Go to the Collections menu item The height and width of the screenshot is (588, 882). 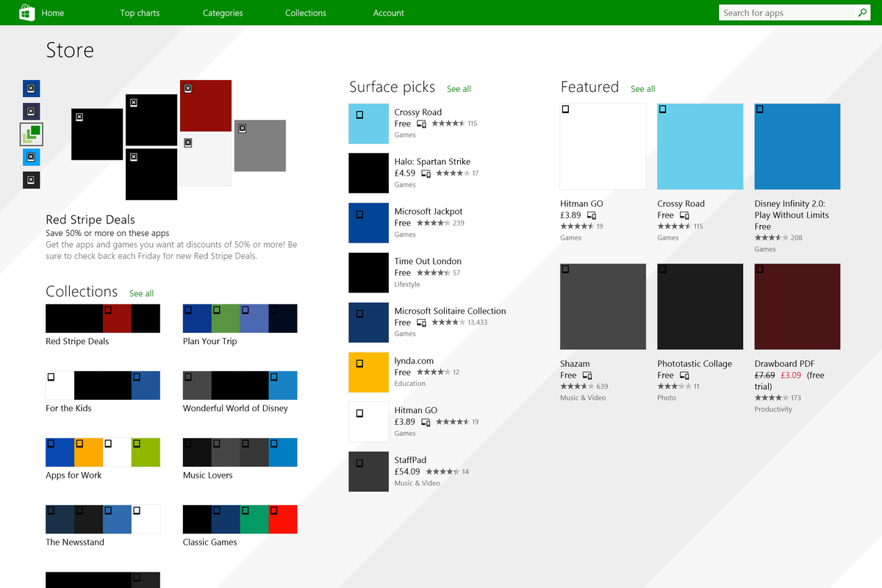point(306,12)
